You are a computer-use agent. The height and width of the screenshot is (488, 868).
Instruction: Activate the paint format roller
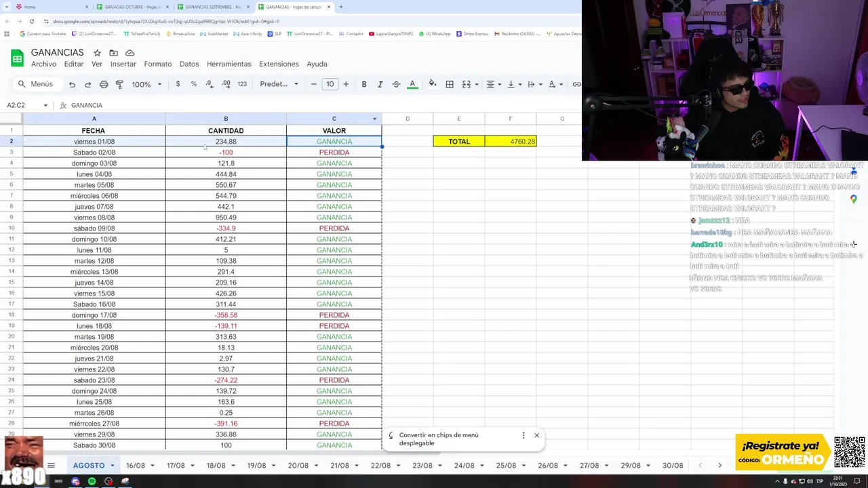(119, 84)
